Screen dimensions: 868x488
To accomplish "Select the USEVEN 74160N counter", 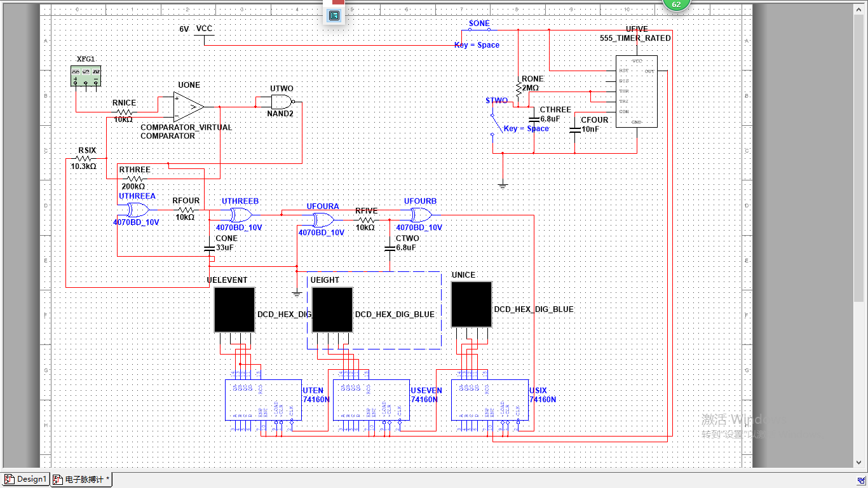I will (371, 400).
